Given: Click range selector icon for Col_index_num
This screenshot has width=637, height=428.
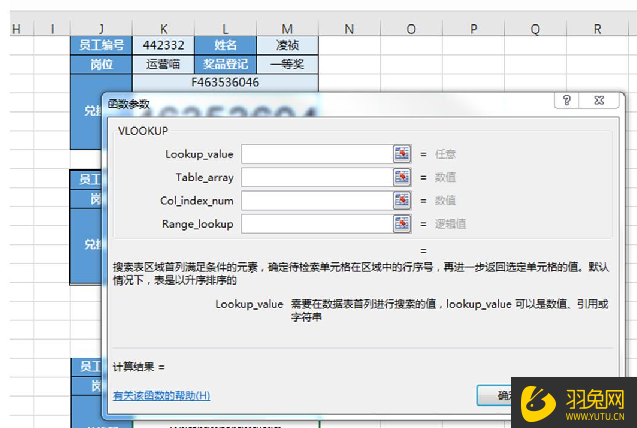Looking at the screenshot, I should (402, 200).
